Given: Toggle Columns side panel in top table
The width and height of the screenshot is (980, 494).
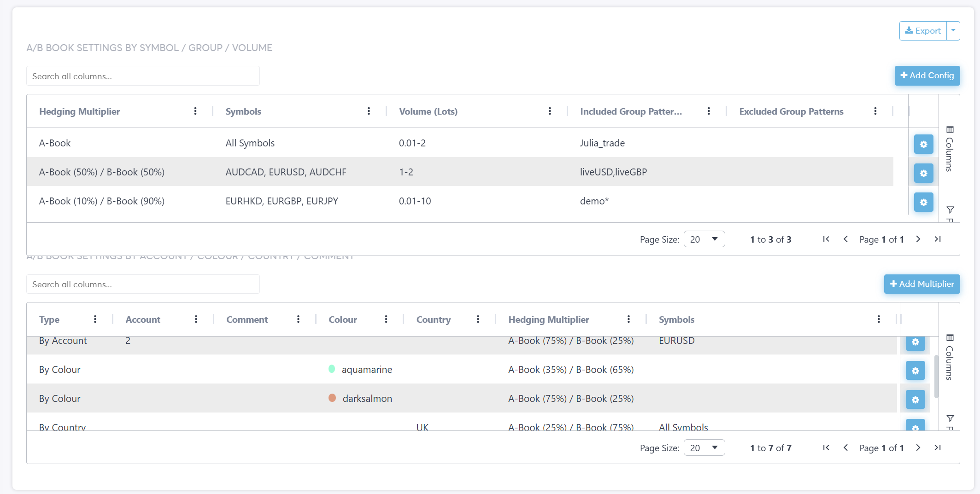Looking at the screenshot, I should 950,148.
